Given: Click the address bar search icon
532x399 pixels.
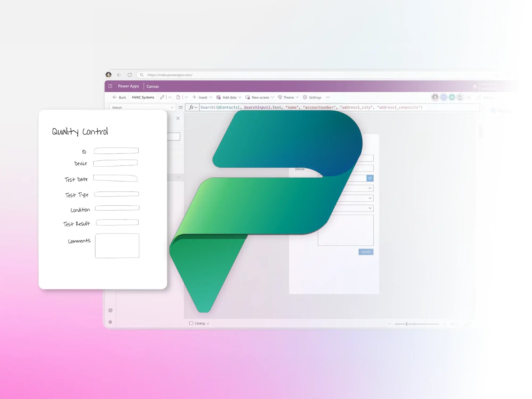Looking at the screenshot, I should [x=142, y=75].
